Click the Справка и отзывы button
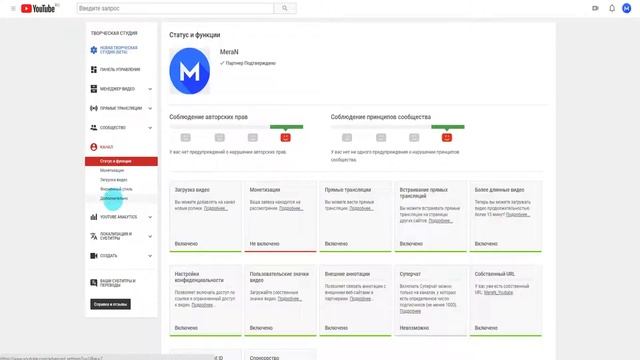Screen dimensions: 640x360 point(110,304)
